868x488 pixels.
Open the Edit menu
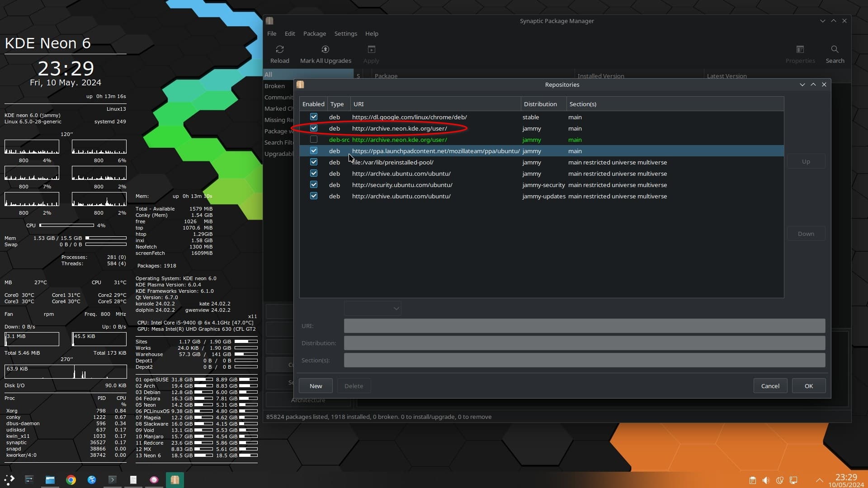tap(290, 33)
